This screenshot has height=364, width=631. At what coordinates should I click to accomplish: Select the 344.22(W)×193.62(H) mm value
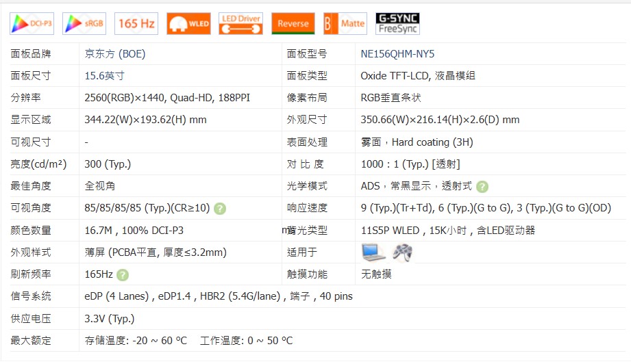(145, 120)
